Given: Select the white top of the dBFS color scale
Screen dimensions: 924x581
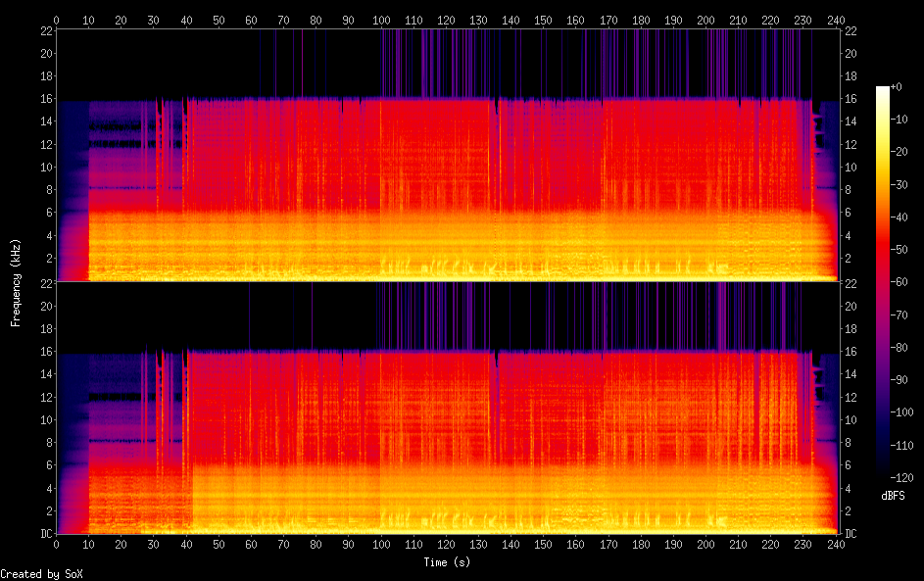Looking at the screenshot, I should 883,89.
